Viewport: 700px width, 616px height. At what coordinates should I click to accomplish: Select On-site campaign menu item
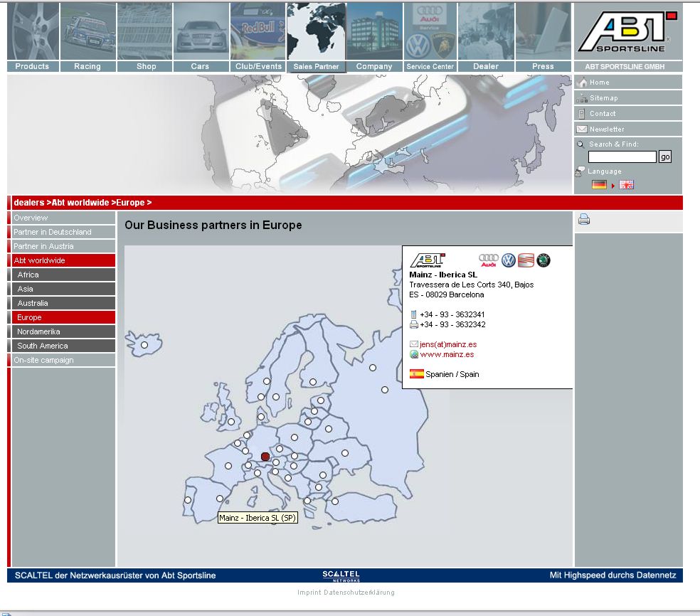(62, 360)
